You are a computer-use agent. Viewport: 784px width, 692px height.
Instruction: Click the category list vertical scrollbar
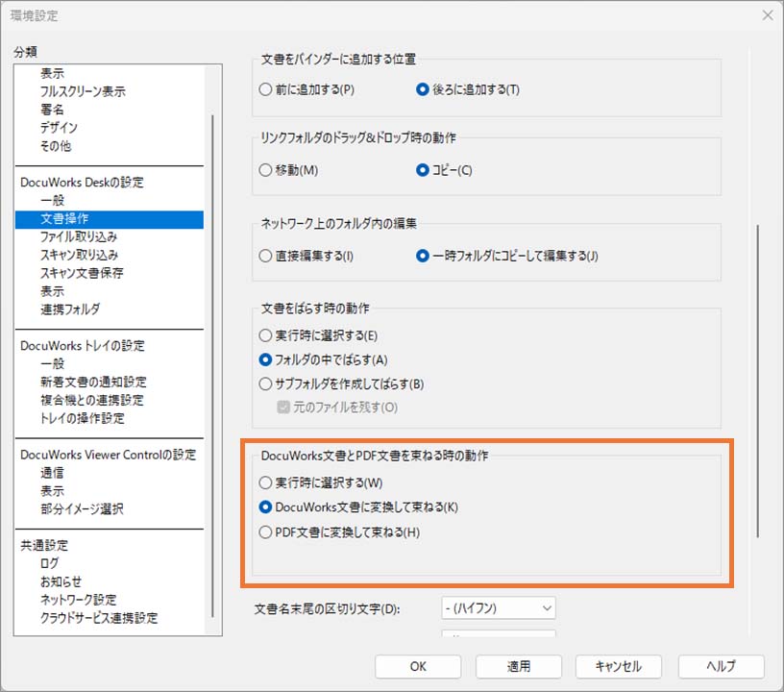click(213, 365)
